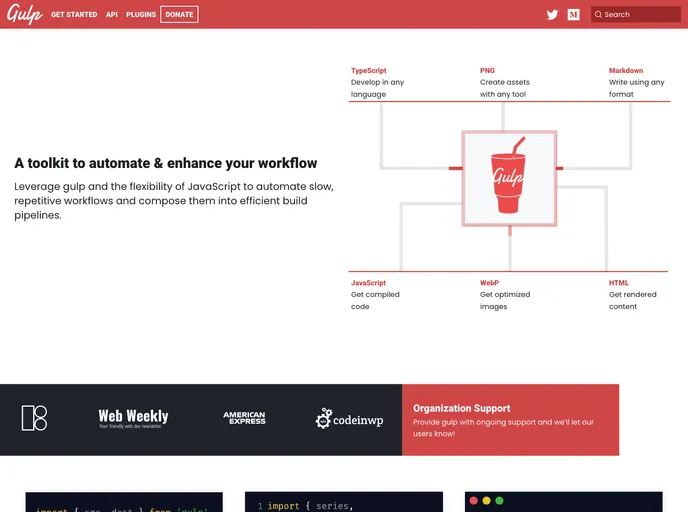
Task: Open the first sponsor logo in dark bar
Action: (34, 418)
